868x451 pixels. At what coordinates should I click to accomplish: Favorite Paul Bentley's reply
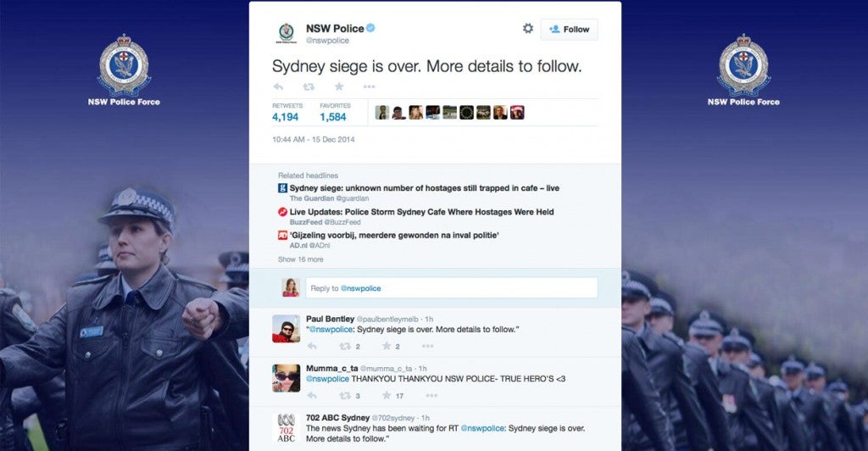point(387,346)
